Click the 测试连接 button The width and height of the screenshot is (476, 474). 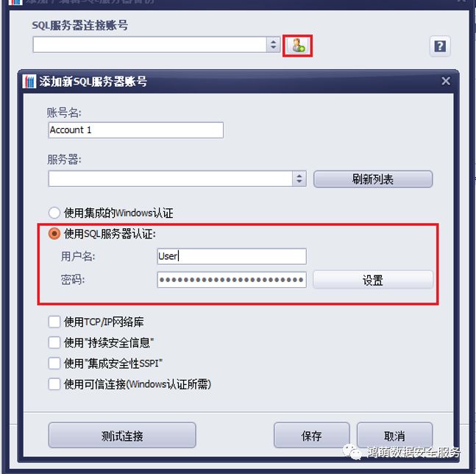[x=122, y=435]
